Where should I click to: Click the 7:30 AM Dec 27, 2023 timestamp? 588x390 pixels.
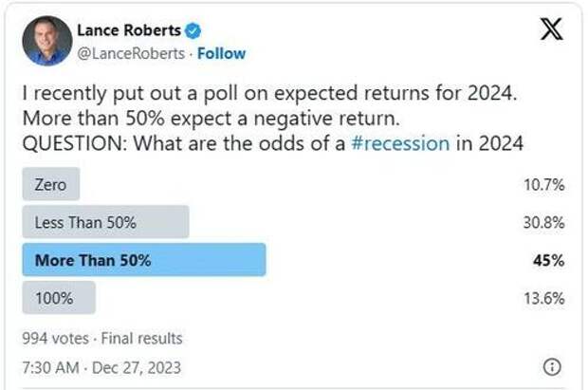click(101, 367)
